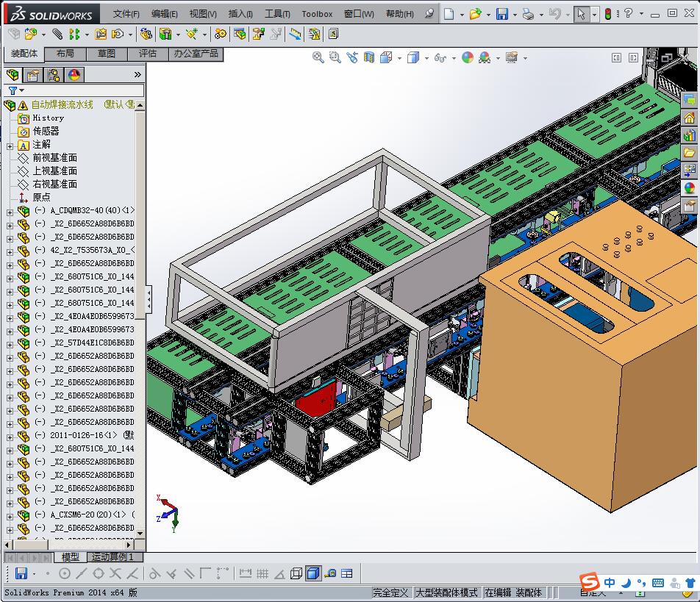Click the Save icon in top toolbar
The image size is (700, 602).
(x=502, y=14)
